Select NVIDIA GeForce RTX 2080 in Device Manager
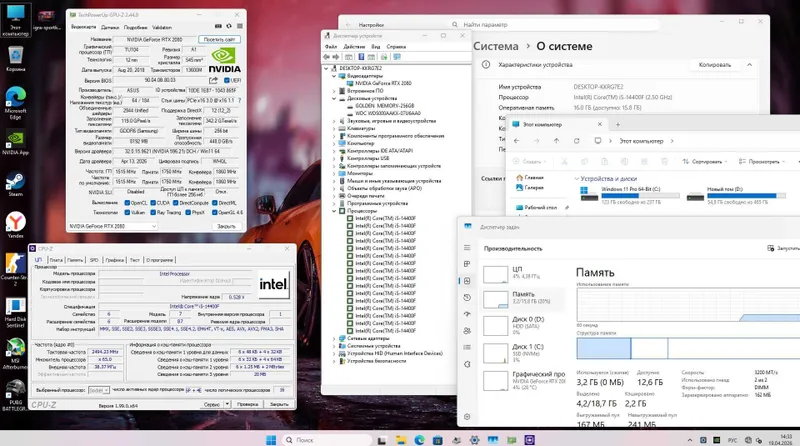 pyautogui.click(x=383, y=83)
